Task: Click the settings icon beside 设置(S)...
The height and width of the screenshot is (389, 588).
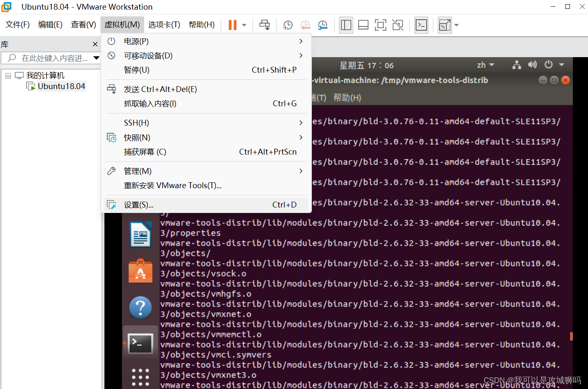Action: point(111,205)
